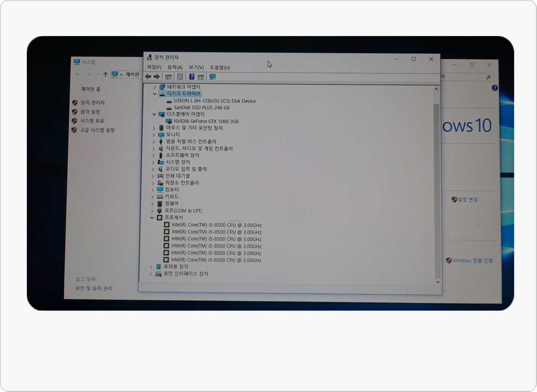Select the 디스크 드라이브 category label
Screen dimensions: 537x392
(184, 94)
